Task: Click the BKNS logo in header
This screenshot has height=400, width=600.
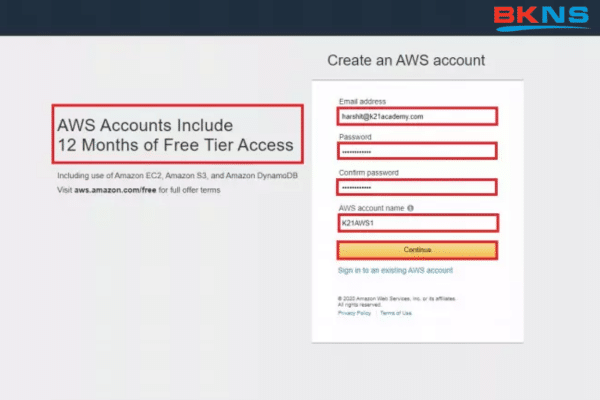Action: tap(541, 18)
